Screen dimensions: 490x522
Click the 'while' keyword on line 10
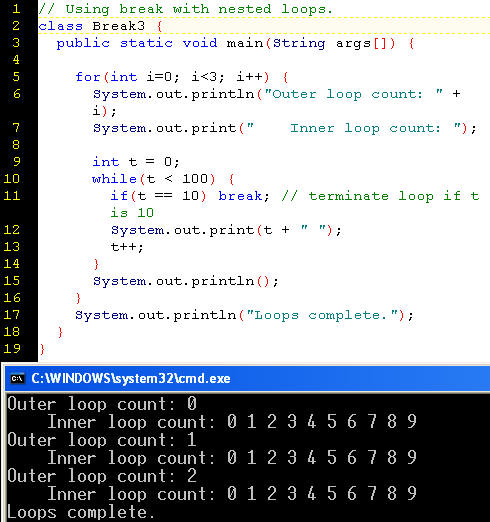pyautogui.click(x=114, y=179)
